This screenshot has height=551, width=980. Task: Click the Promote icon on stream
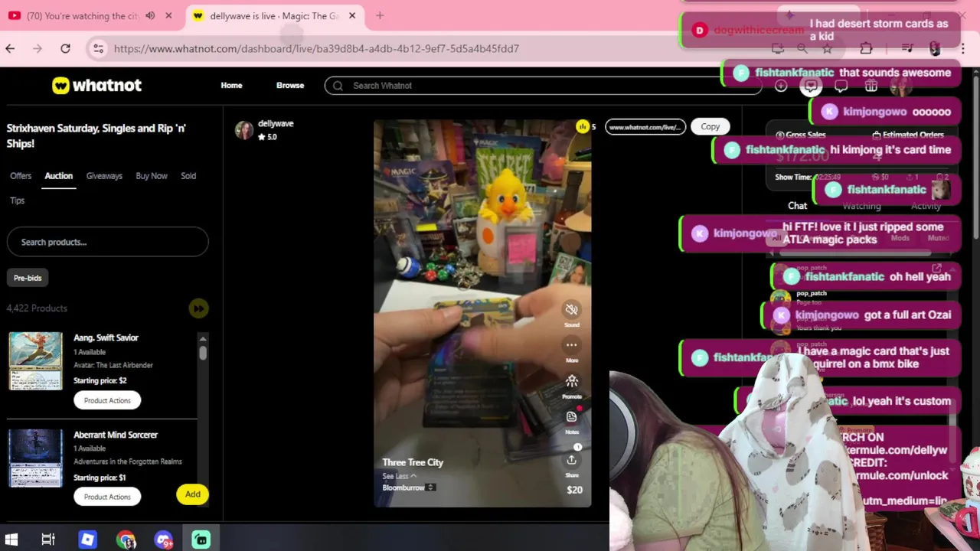click(x=571, y=381)
